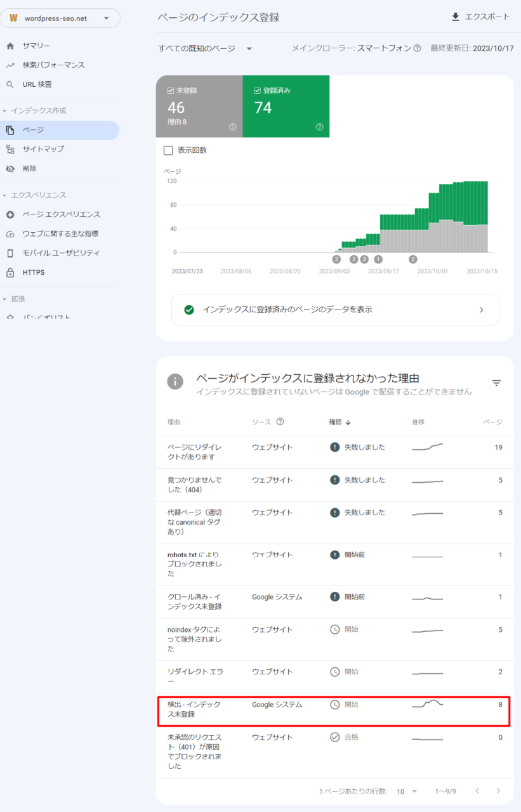Viewport: 521px width, 812px height.
Task: Click 開始 clock icon in リダイレクト エラー row
Action: (335, 672)
